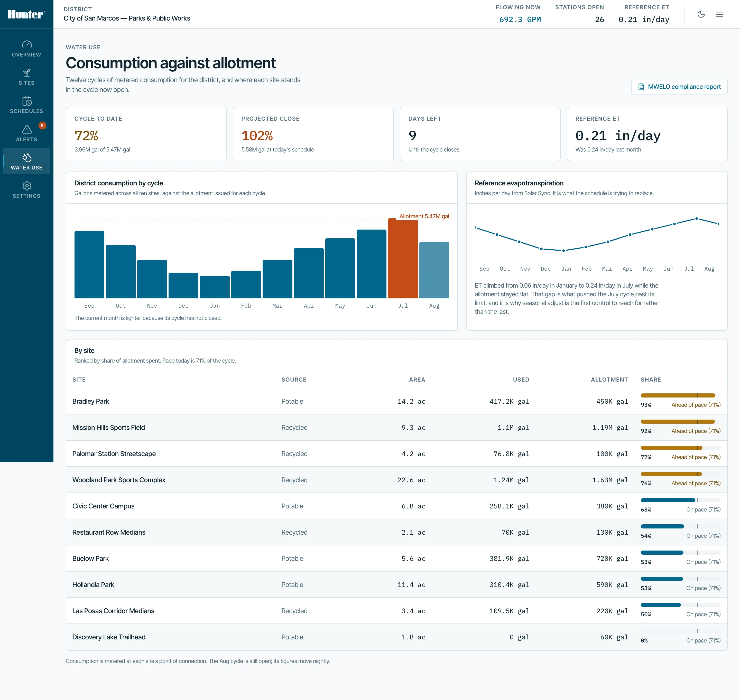Open the Discovery Lake Trailhead row
Screen dimensions: 740x700
tap(396, 637)
